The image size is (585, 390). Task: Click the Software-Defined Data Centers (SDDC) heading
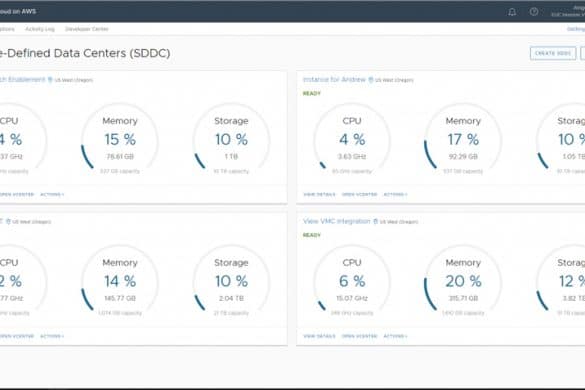[x=85, y=53]
